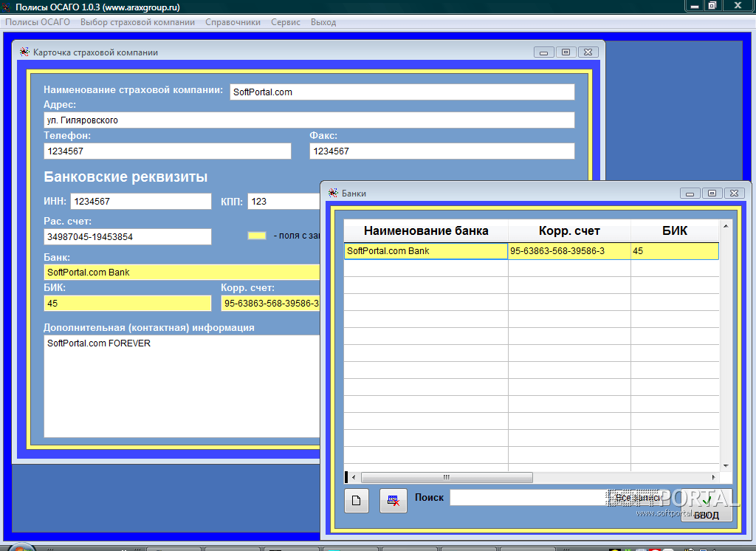Click the Наименование страховой компании field
Image resolution: width=756 pixels, height=551 pixels.
coord(402,92)
